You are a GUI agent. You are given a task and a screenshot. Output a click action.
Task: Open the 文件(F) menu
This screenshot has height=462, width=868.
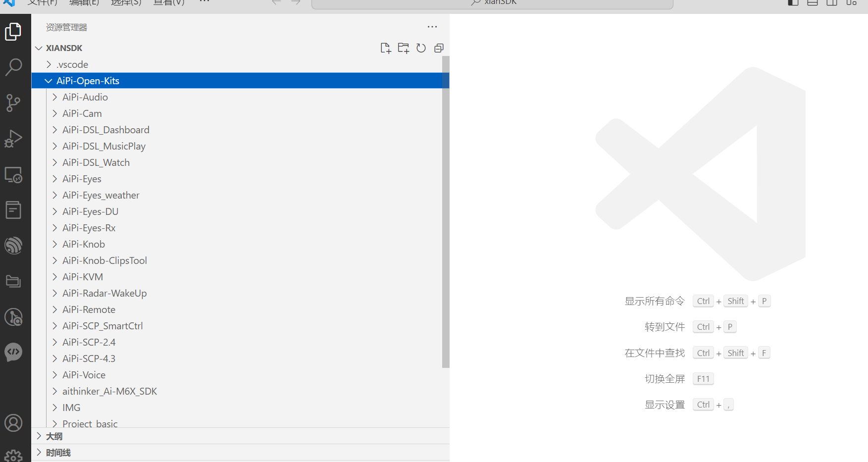pos(42,2)
